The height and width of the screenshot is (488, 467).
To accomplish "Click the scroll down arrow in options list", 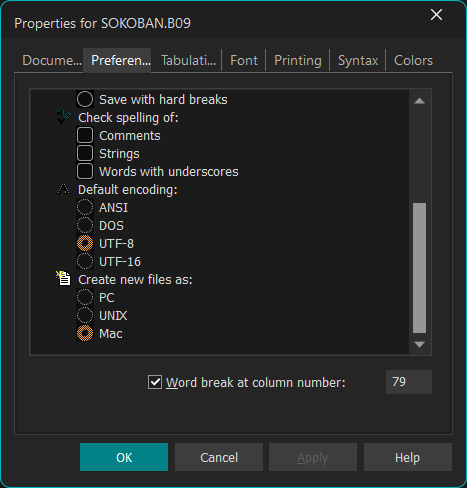I will click(x=419, y=344).
